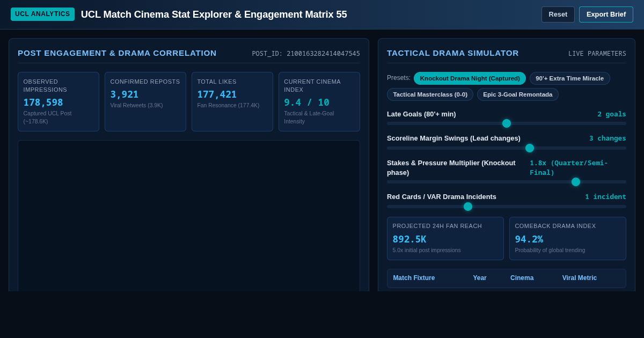Screen dimensions: 644x338
Task: Select the Observed Impressions value 178,598
Action: tap(43, 102)
